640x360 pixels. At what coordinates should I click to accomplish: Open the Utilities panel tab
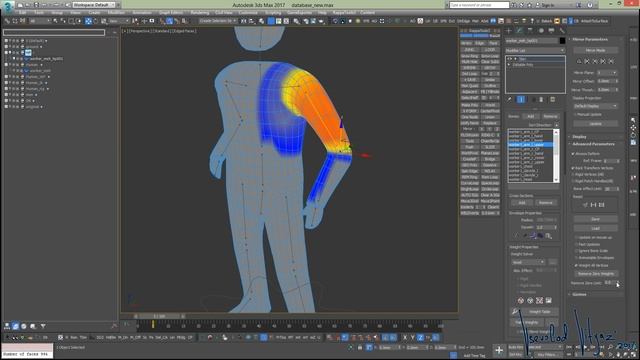coord(562,31)
